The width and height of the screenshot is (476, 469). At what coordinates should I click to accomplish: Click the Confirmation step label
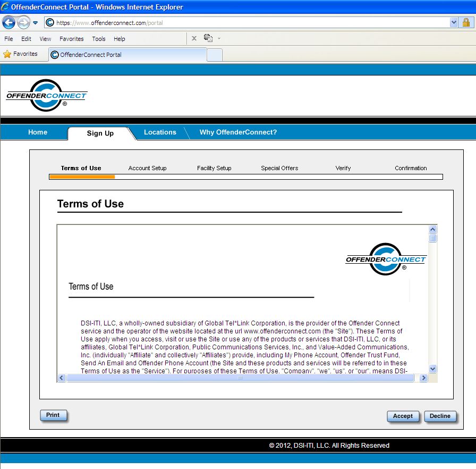point(411,168)
